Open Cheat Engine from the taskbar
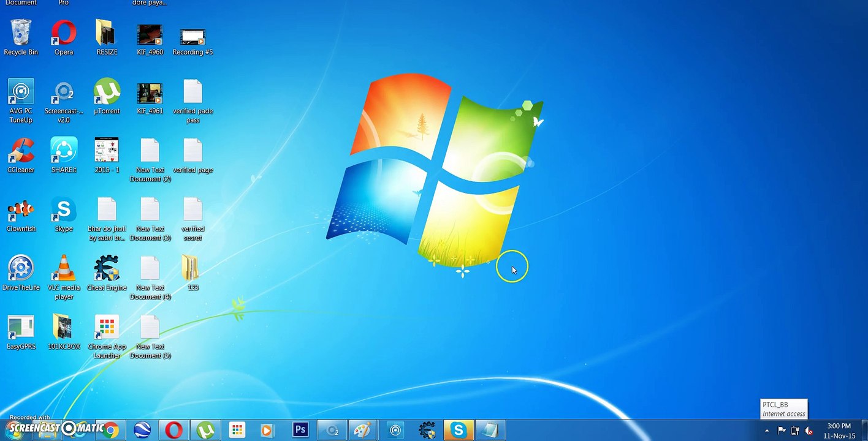The height and width of the screenshot is (441, 868). [427, 431]
